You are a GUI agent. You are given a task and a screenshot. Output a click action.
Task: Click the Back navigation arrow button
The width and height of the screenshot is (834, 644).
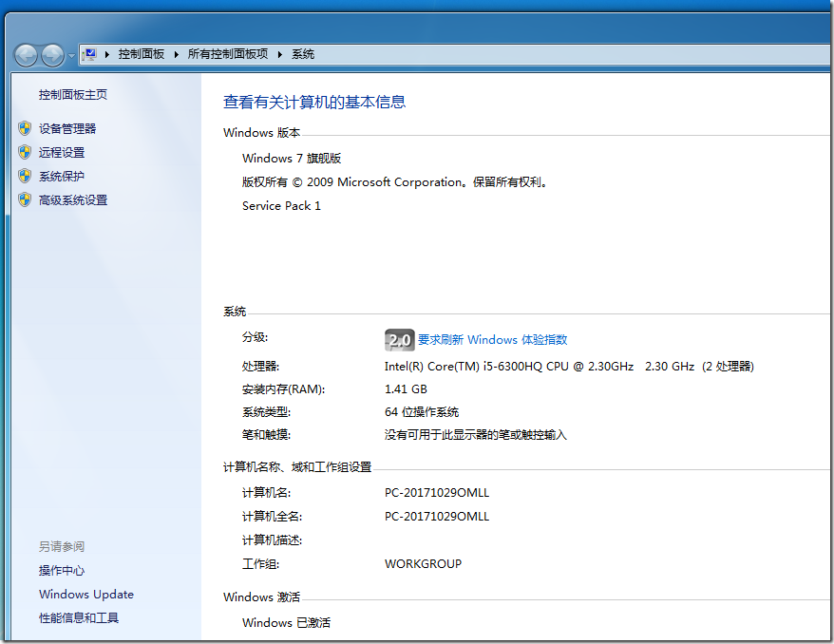pos(26,55)
